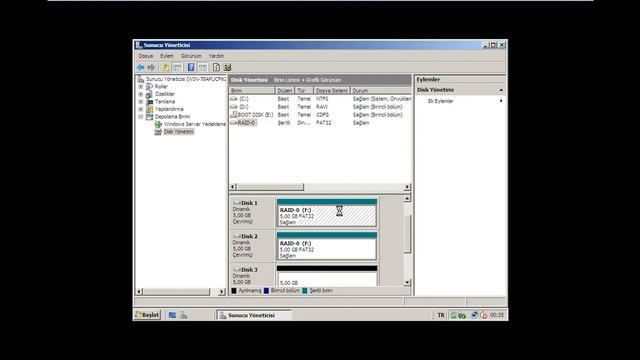Click the NTFS file system cell
The image size is (640, 360).
coord(322,99)
